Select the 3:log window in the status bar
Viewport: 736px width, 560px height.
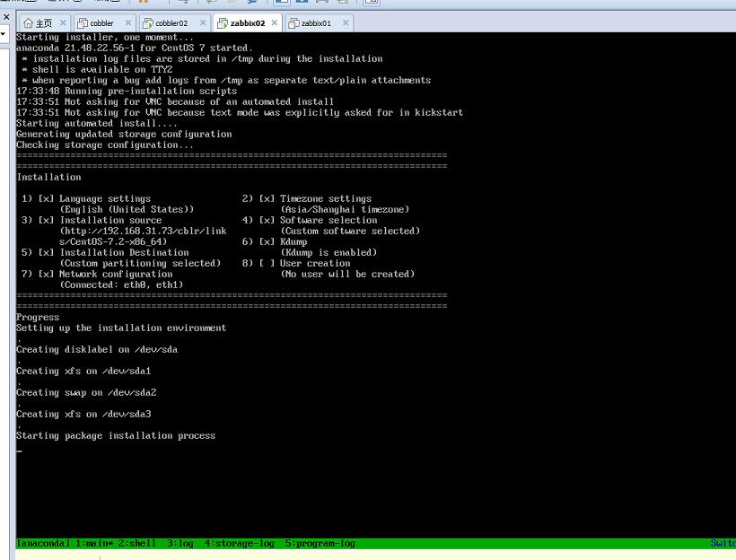[180, 544]
